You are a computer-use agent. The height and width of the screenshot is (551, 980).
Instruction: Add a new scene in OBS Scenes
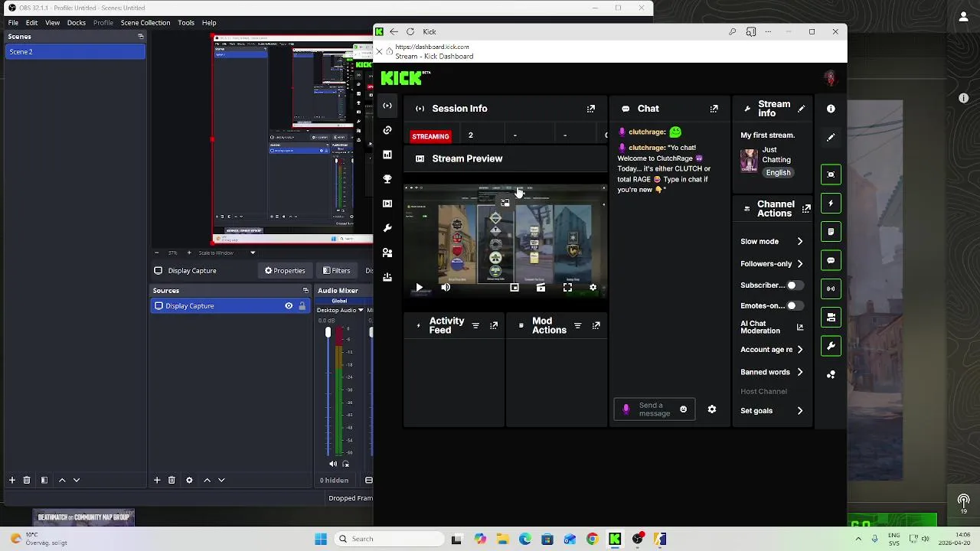(x=11, y=480)
